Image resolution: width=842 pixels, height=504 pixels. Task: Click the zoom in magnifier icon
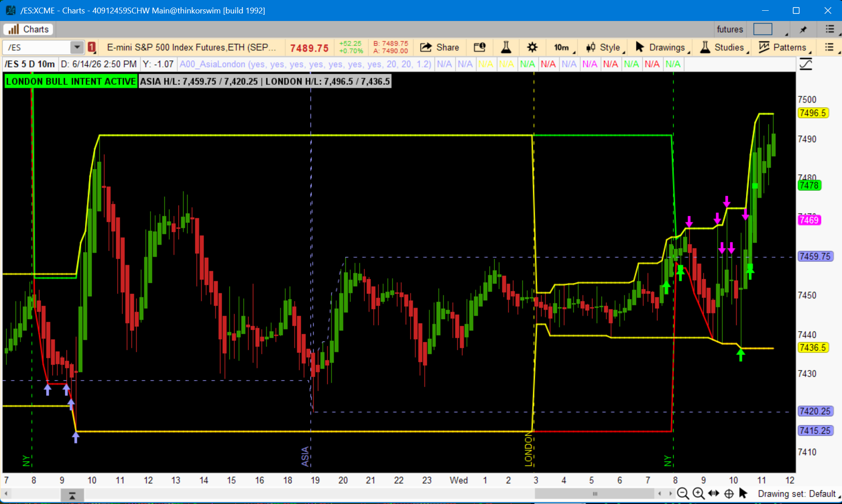click(699, 494)
